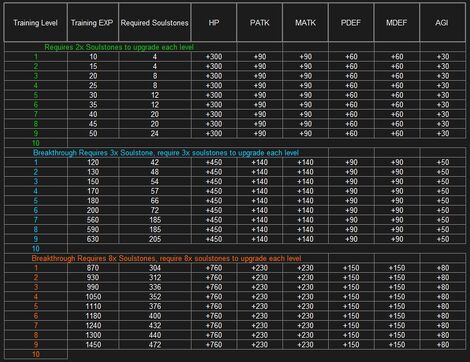Click the orange training level 10 cell
The width and height of the screenshot is (470, 362).
coord(36,354)
